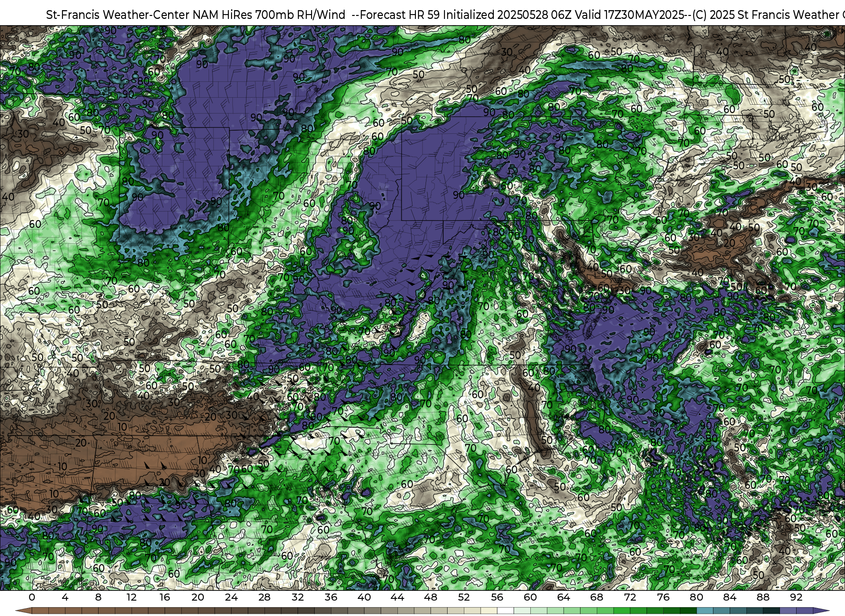Click the colorbar tick label '24'

(x=231, y=598)
